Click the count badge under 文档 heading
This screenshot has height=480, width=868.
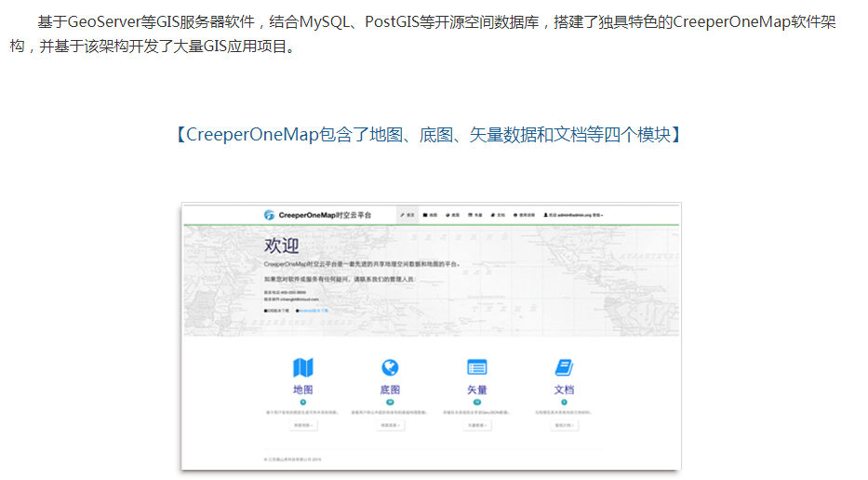(x=564, y=402)
